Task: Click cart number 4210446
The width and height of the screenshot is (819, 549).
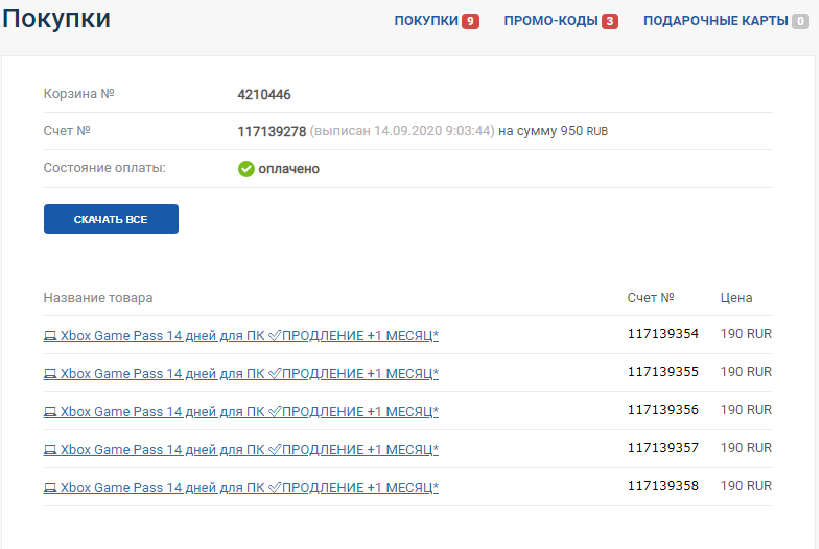Action: [x=264, y=95]
